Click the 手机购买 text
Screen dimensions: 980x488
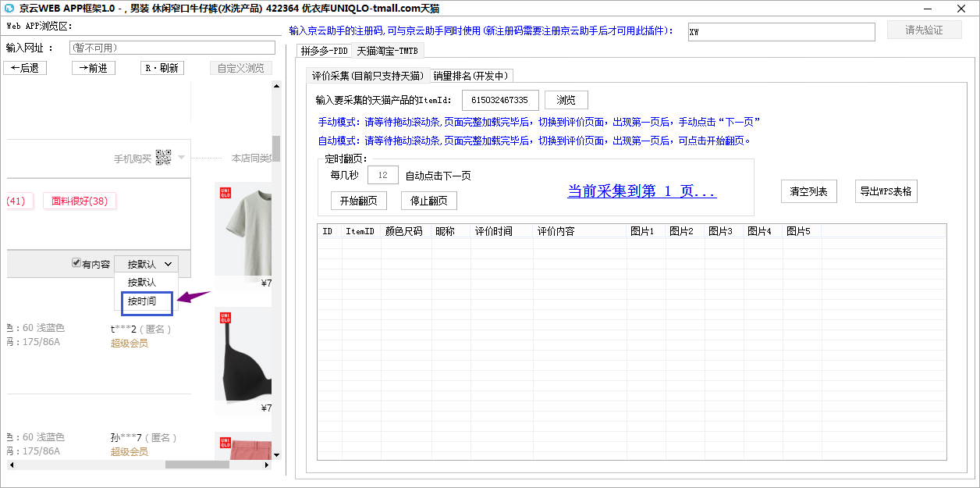133,159
